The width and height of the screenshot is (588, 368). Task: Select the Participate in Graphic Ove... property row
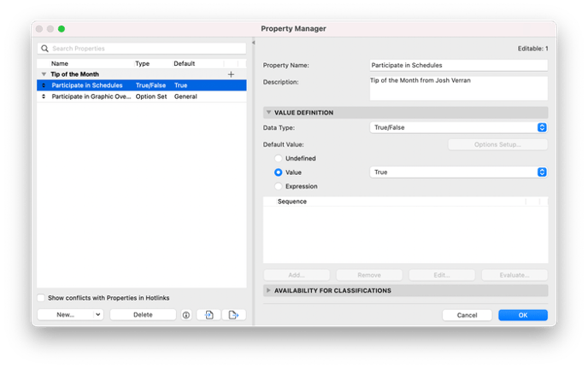[x=142, y=96]
